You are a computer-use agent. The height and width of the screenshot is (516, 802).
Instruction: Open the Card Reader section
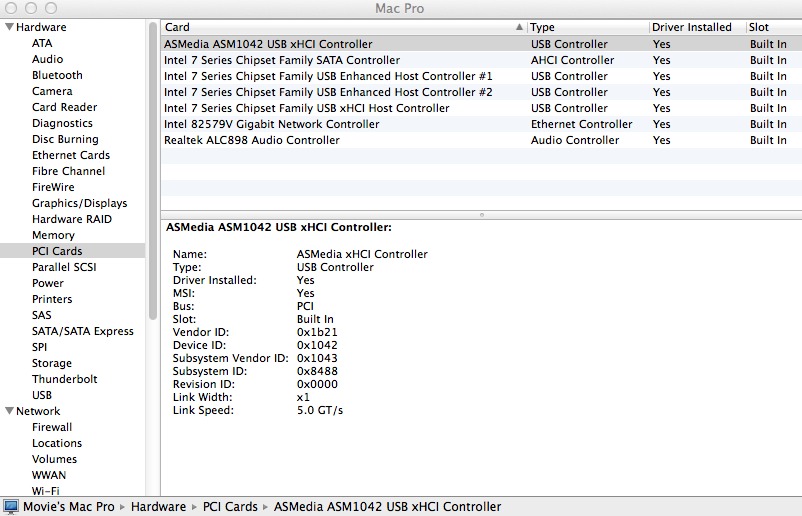[x=64, y=107]
